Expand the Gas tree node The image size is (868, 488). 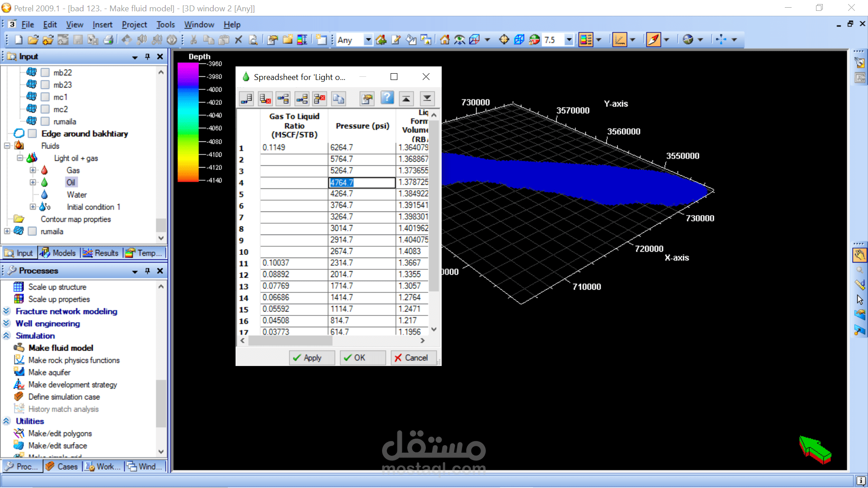click(x=33, y=170)
